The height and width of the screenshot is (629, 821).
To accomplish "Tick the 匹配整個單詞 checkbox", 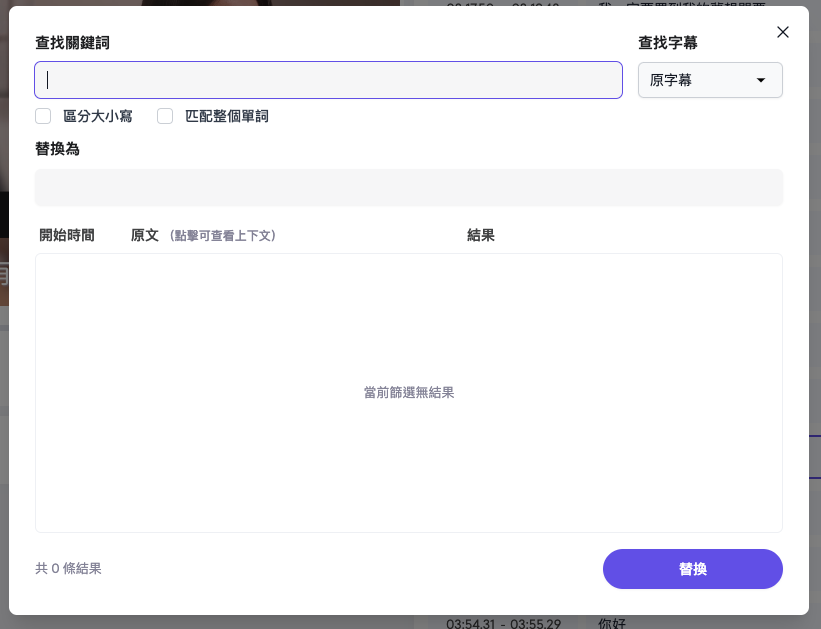I will tap(165, 116).
